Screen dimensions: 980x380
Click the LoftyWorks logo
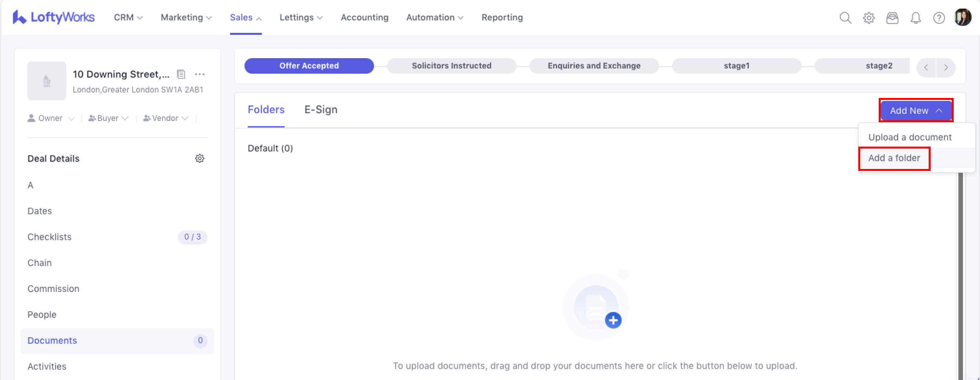pyautogui.click(x=54, y=17)
